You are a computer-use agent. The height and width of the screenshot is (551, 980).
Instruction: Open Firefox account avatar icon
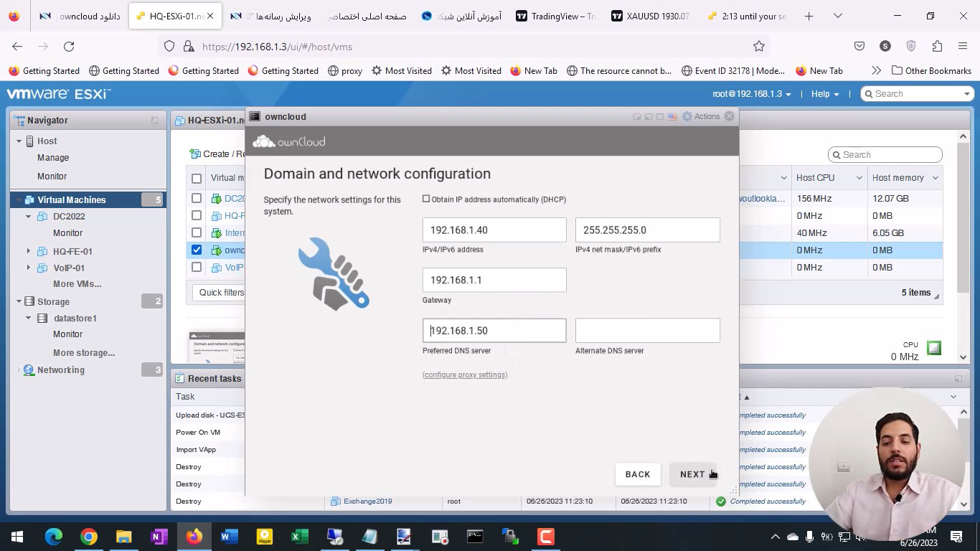pyautogui.click(x=885, y=46)
